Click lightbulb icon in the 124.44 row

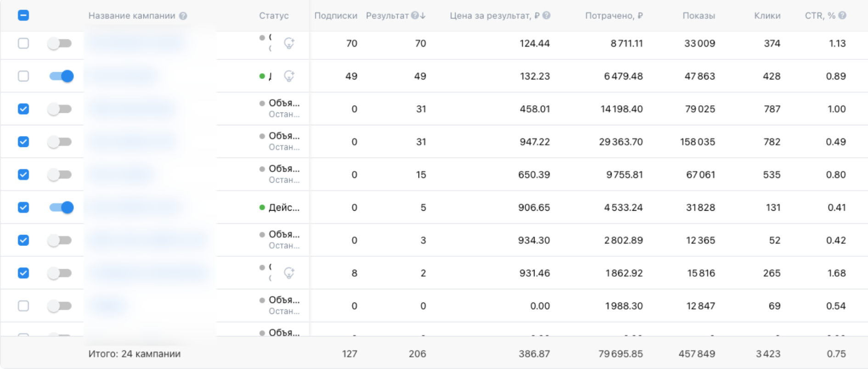[x=289, y=43]
